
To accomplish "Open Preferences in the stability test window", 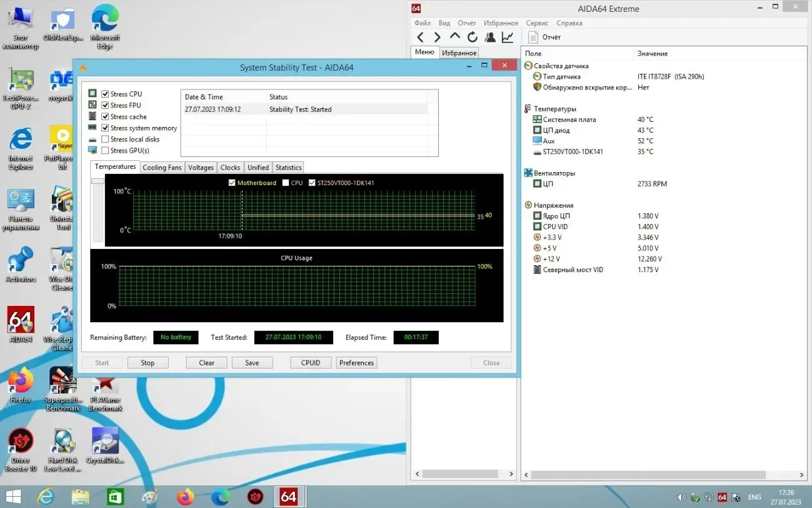I will [356, 362].
